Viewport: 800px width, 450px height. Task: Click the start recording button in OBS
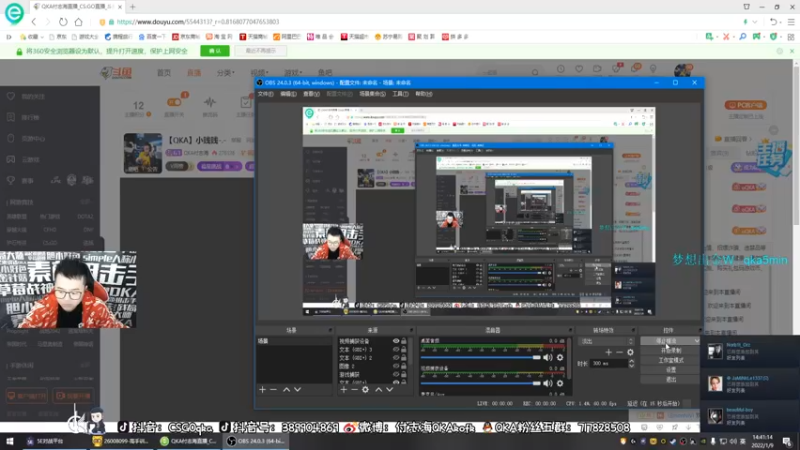(670, 351)
